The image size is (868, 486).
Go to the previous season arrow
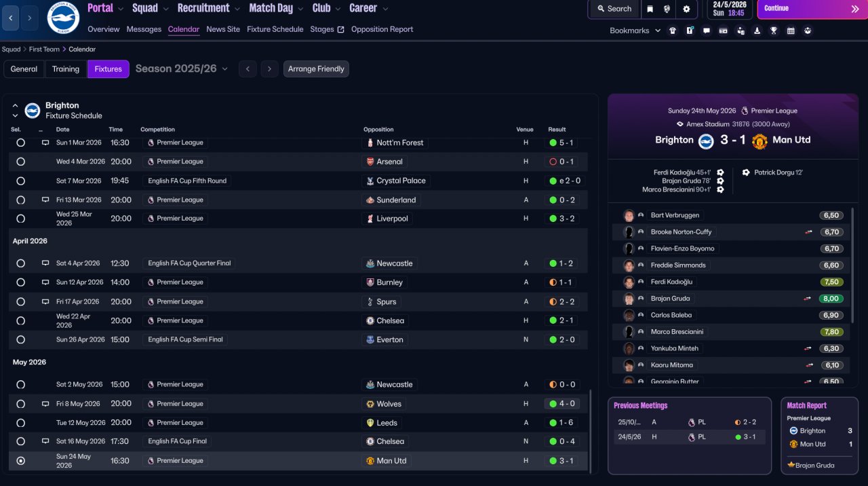click(248, 69)
